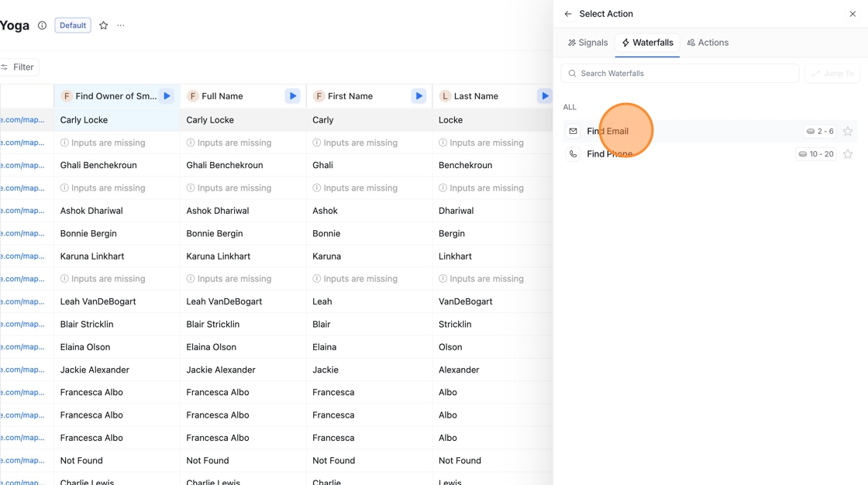
Task: Select the Blair first name cell
Action: [369, 325]
